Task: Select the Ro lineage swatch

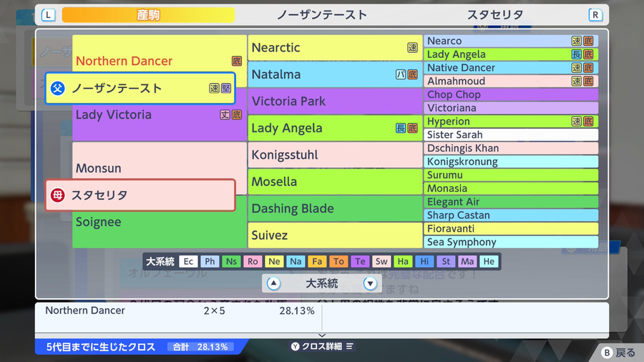Action: pyautogui.click(x=253, y=261)
